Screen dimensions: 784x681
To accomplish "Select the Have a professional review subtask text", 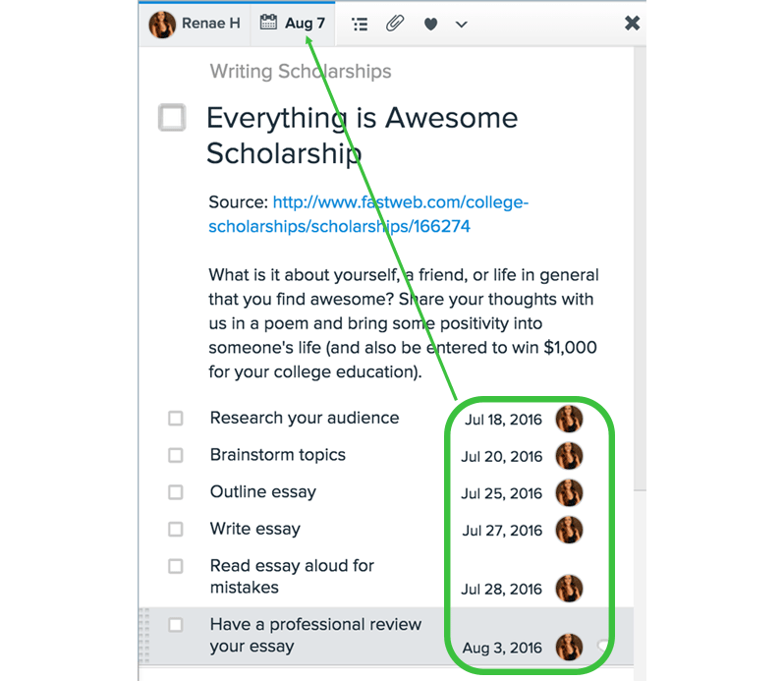I will tap(315, 635).
